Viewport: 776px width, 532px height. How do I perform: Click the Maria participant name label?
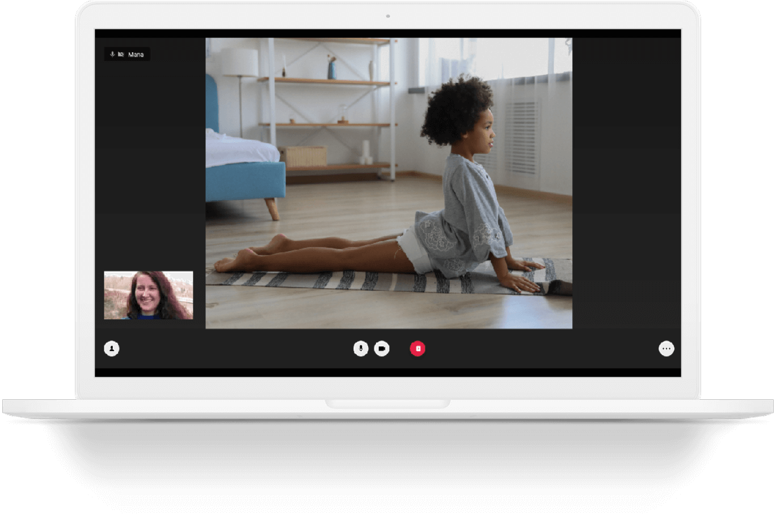pyautogui.click(x=136, y=54)
